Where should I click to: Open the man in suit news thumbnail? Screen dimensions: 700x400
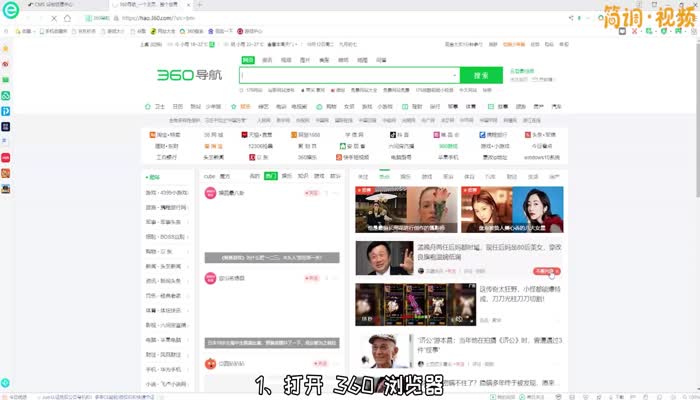[x=384, y=258]
